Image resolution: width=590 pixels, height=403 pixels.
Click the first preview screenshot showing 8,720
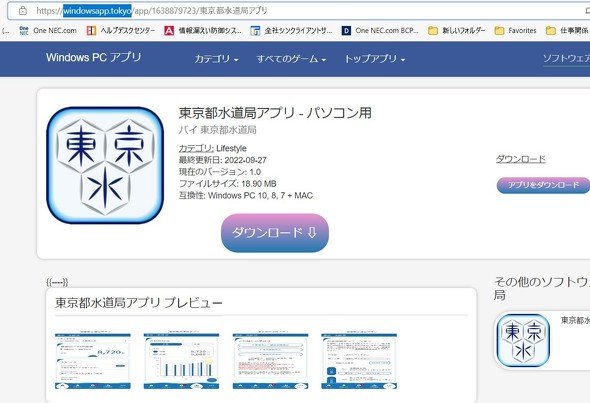point(93,360)
